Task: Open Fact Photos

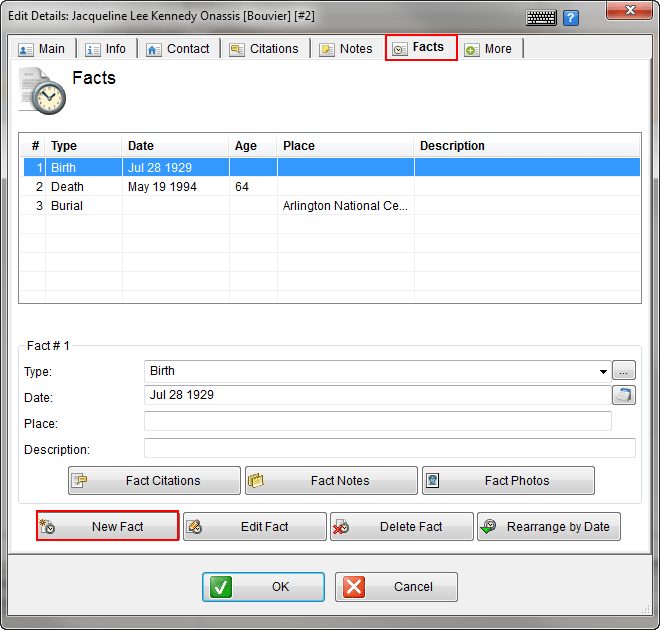Action: [x=508, y=480]
